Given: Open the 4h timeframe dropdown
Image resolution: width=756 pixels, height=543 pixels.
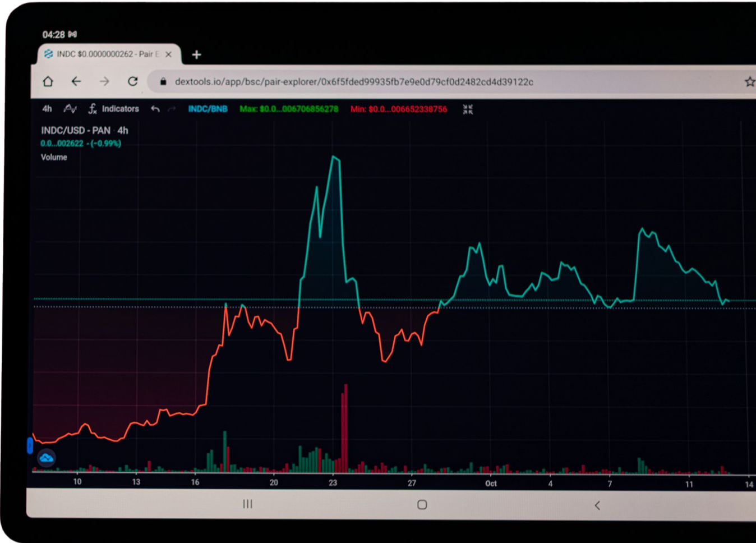Looking at the screenshot, I should click(47, 109).
